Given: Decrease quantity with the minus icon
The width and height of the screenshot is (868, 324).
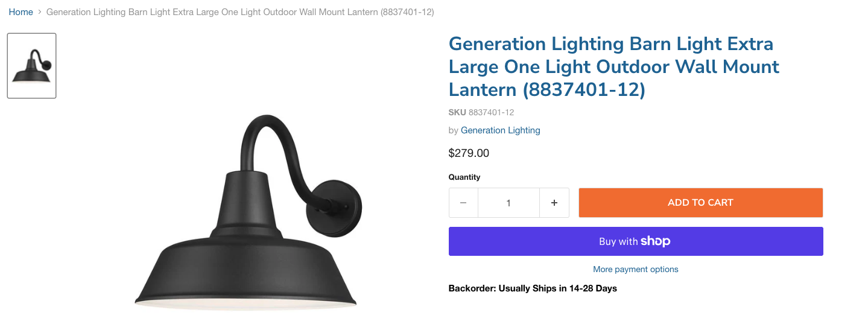Looking at the screenshot, I should click(x=463, y=203).
